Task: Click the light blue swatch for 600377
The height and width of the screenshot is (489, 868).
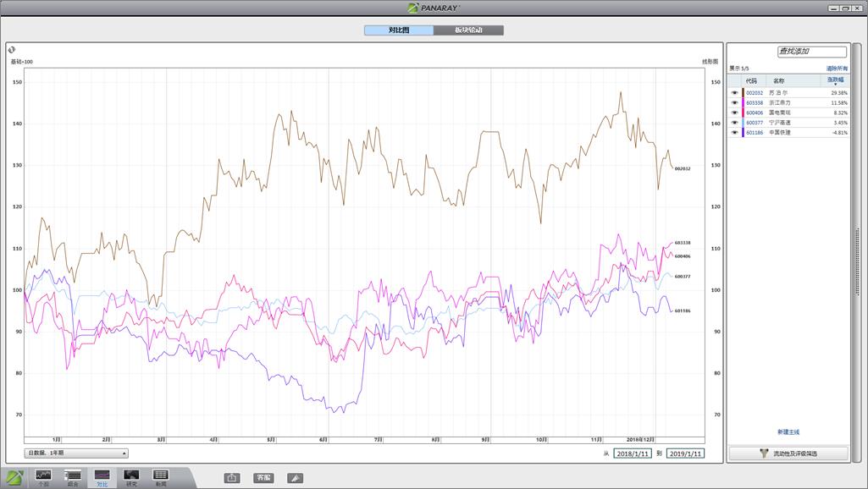Action: (743, 123)
